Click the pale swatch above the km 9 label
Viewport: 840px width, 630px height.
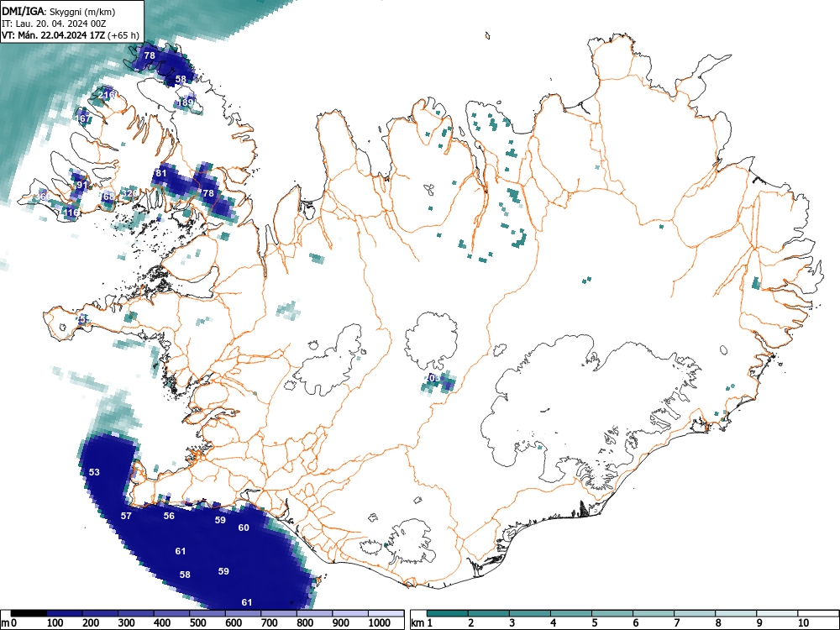click(x=777, y=613)
